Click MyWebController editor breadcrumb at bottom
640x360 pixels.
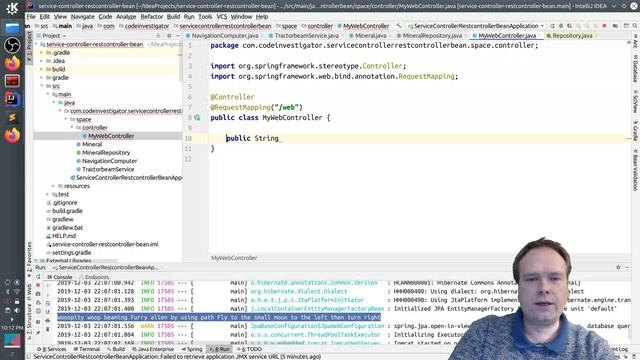pyautogui.click(x=234, y=258)
